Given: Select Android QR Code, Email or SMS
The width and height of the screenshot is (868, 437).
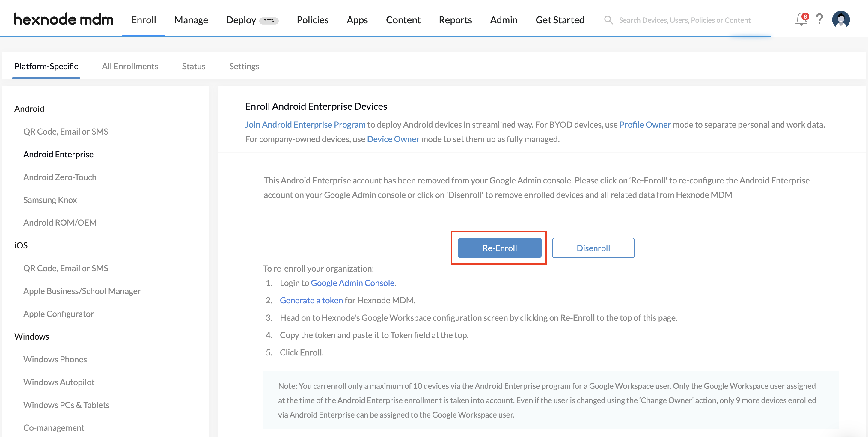Looking at the screenshot, I should point(66,131).
